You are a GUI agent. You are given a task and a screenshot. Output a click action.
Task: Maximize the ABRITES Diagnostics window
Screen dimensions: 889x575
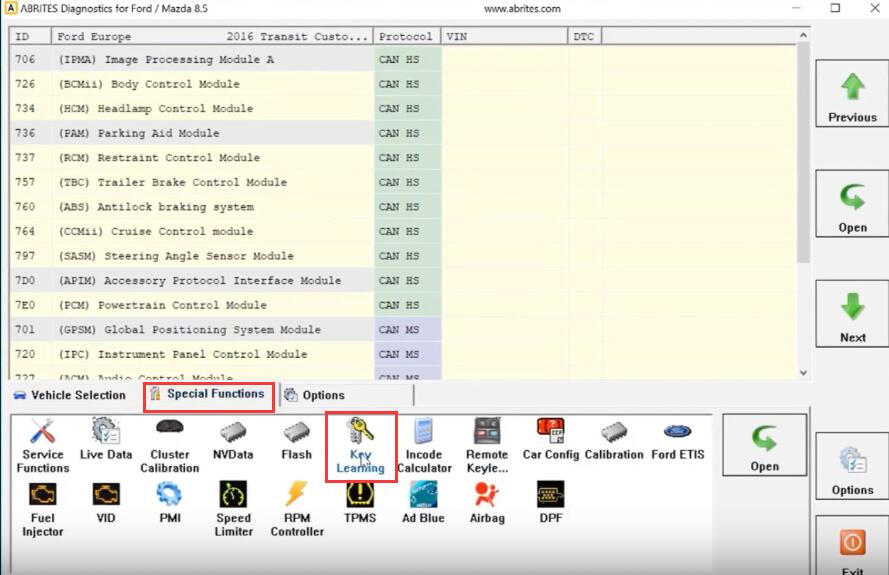(835, 8)
